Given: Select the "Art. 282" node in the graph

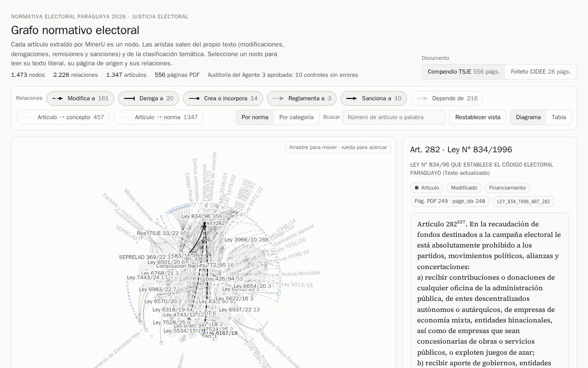Looking at the screenshot, I should (x=215, y=224).
